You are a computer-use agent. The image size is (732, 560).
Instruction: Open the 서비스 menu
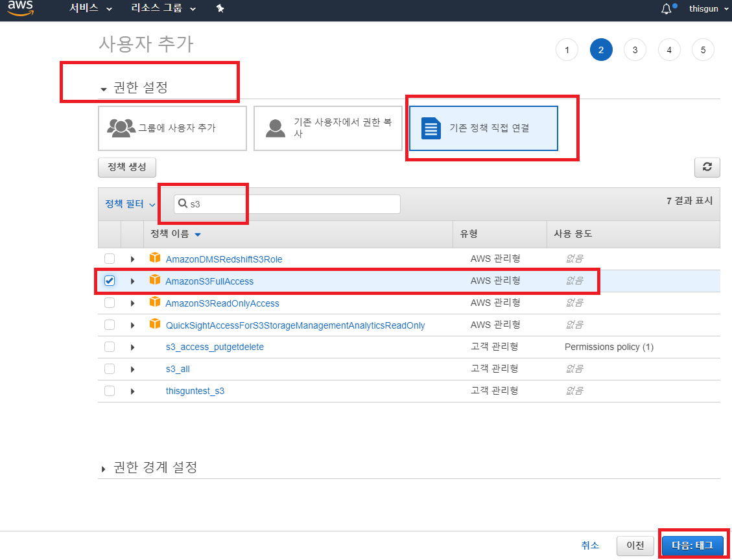tap(91, 9)
